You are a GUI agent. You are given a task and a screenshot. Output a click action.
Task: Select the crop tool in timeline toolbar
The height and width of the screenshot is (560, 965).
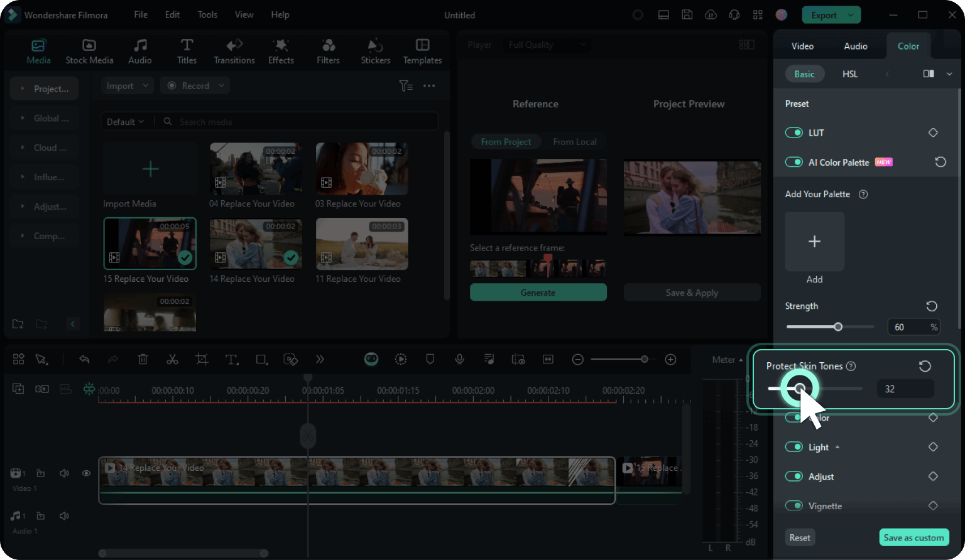(x=202, y=359)
